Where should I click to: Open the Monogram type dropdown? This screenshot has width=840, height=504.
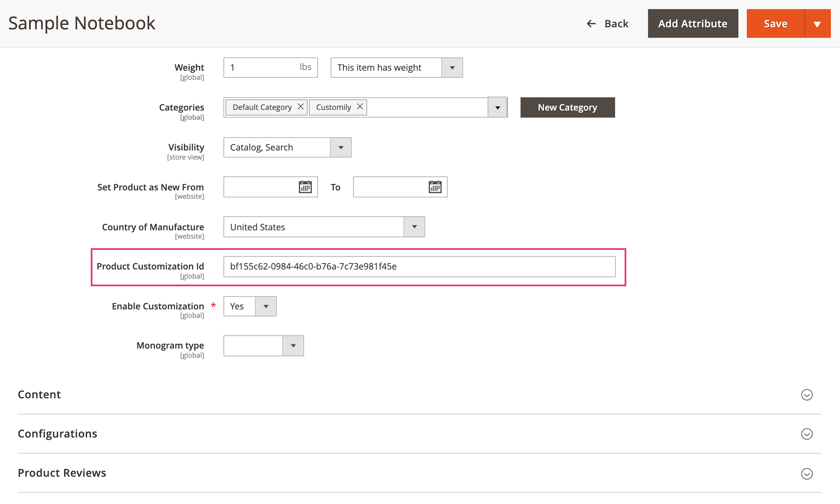(x=293, y=346)
